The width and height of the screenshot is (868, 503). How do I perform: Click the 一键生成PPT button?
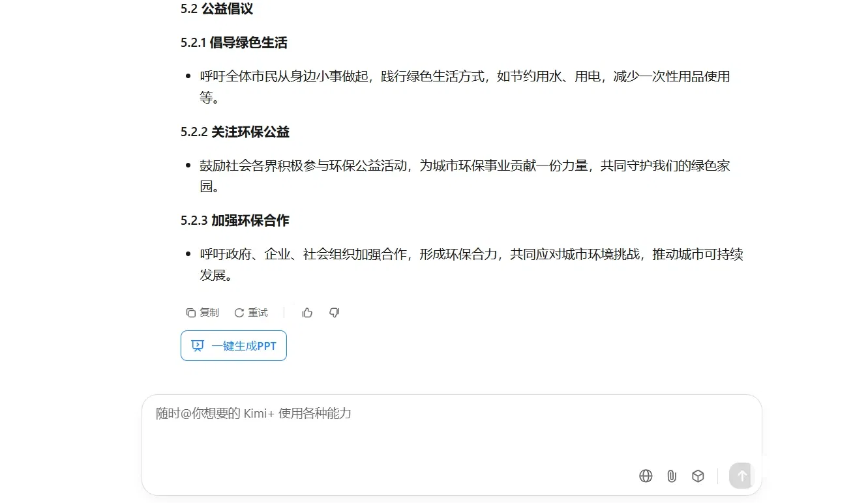coord(233,346)
